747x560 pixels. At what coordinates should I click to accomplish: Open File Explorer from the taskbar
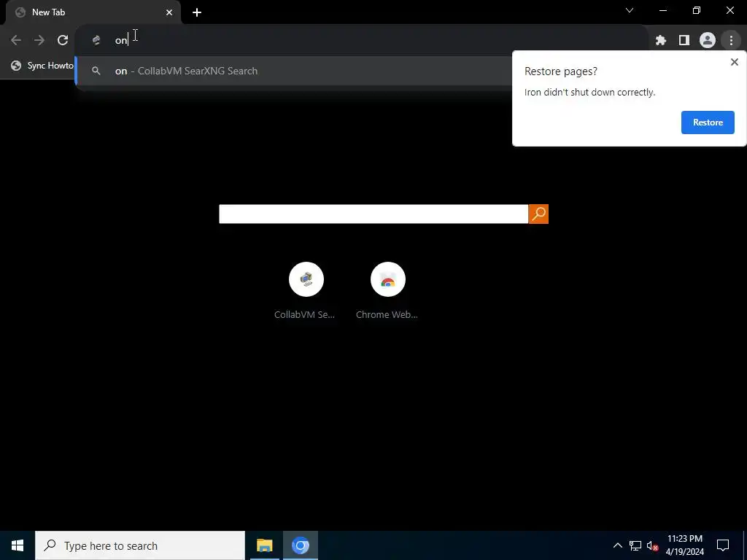[264, 545]
